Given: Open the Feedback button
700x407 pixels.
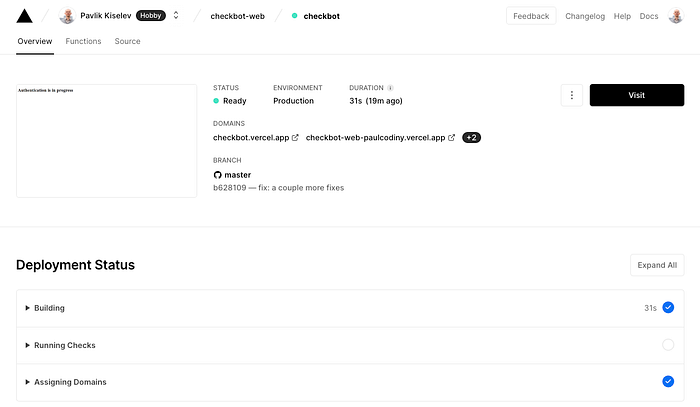Looking at the screenshot, I should pyautogui.click(x=531, y=16).
